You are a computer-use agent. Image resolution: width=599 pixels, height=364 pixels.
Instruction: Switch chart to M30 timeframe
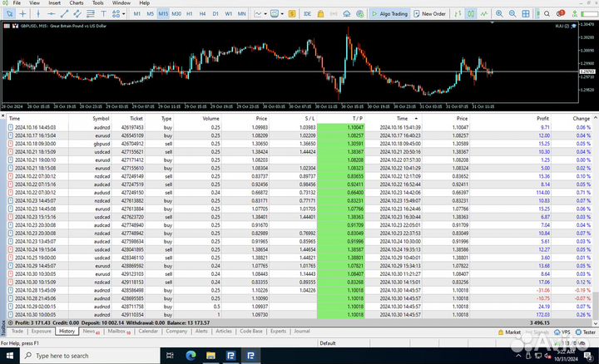coord(176,14)
